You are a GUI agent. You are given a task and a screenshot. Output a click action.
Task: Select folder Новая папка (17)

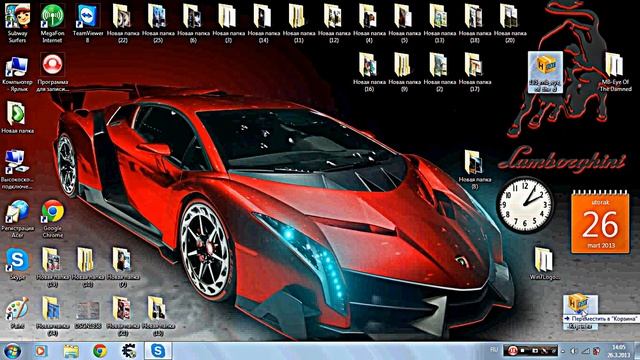tap(474, 72)
